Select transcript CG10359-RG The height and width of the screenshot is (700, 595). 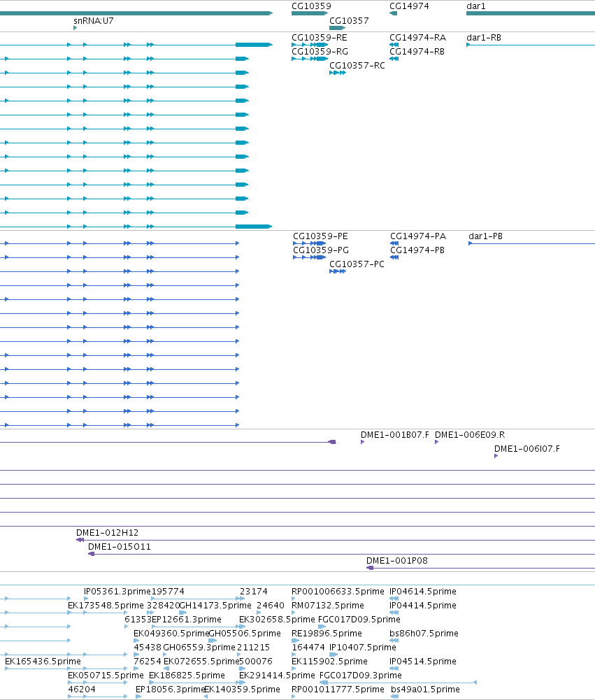320,51
